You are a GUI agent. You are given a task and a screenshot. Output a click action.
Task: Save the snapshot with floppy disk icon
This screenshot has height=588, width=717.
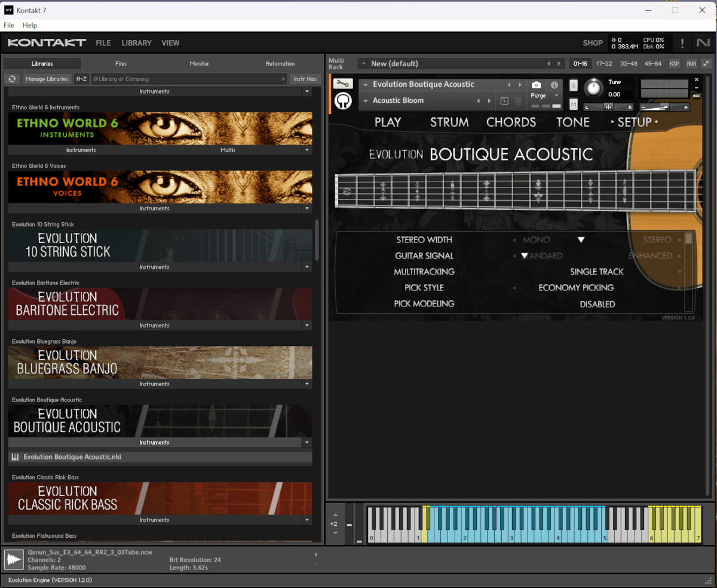coord(504,101)
